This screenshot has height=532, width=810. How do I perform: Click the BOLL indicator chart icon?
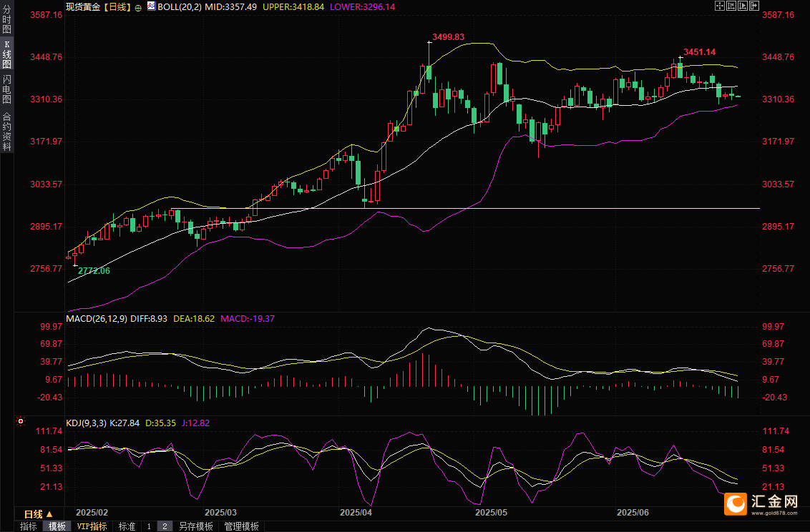(151, 6)
